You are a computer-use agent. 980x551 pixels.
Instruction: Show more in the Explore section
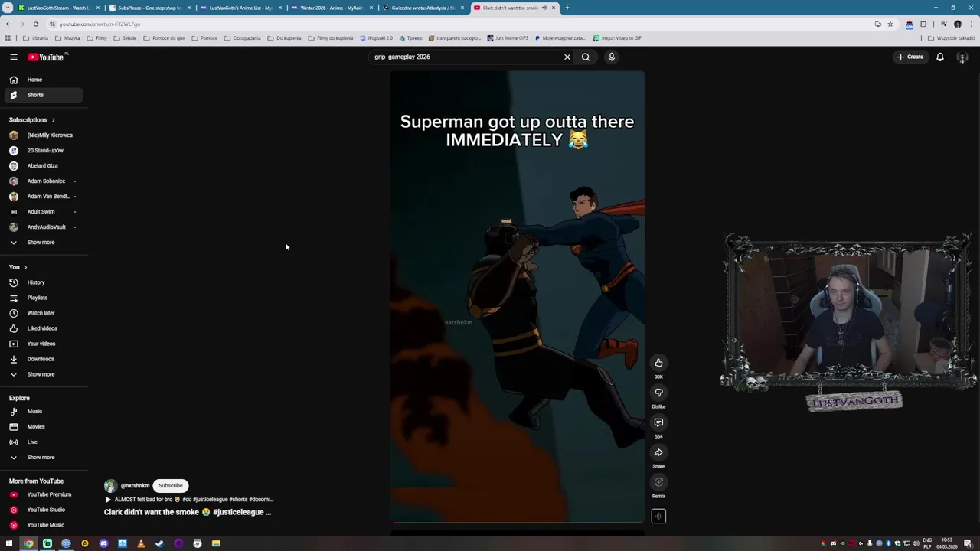coord(42,458)
